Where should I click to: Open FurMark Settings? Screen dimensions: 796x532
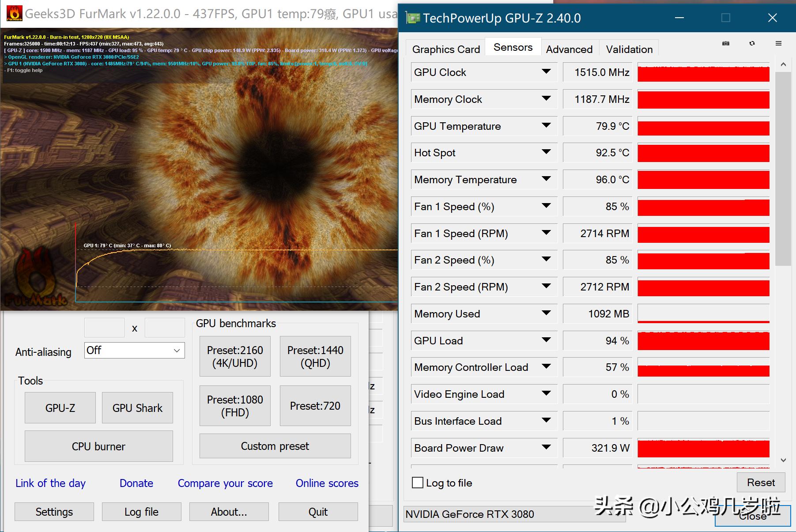point(54,512)
